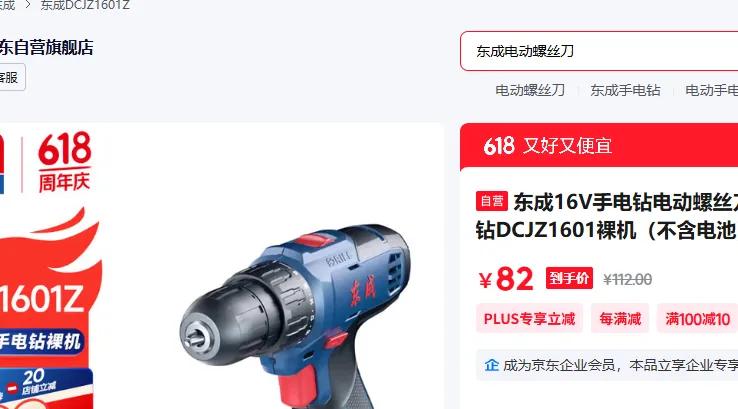Select the 电动螺丝刀 suggested search keyword
The height and width of the screenshot is (409, 738).
[x=530, y=90]
